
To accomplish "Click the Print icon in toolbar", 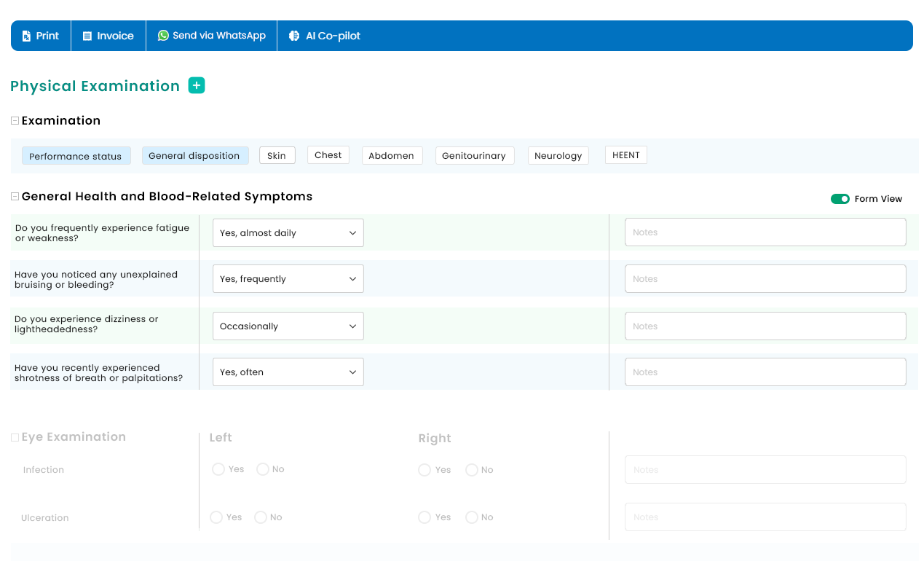I will 27,36.
